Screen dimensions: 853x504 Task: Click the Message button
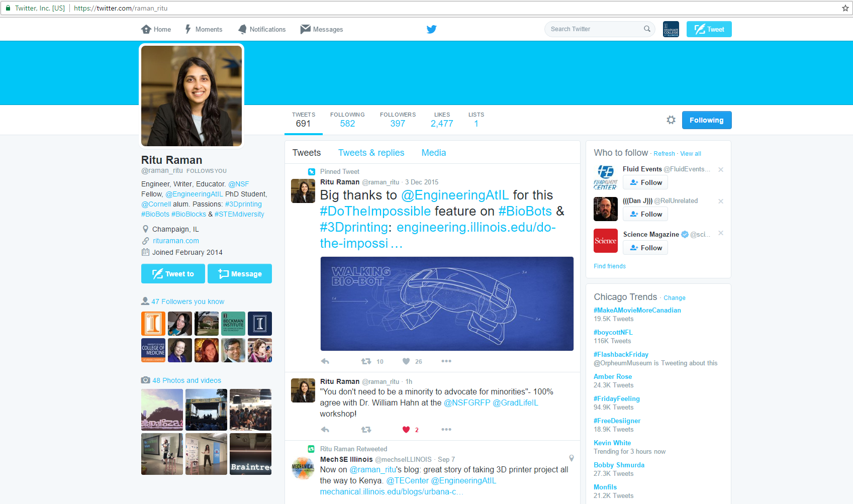click(x=240, y=274)
